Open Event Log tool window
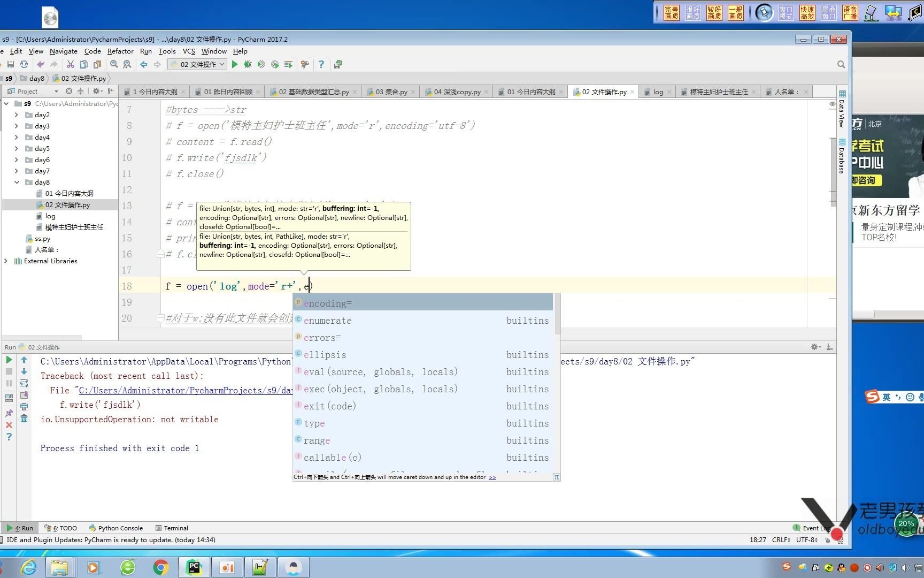The height and width of the screenshot is (578, 924). click(x=812, y=528)
